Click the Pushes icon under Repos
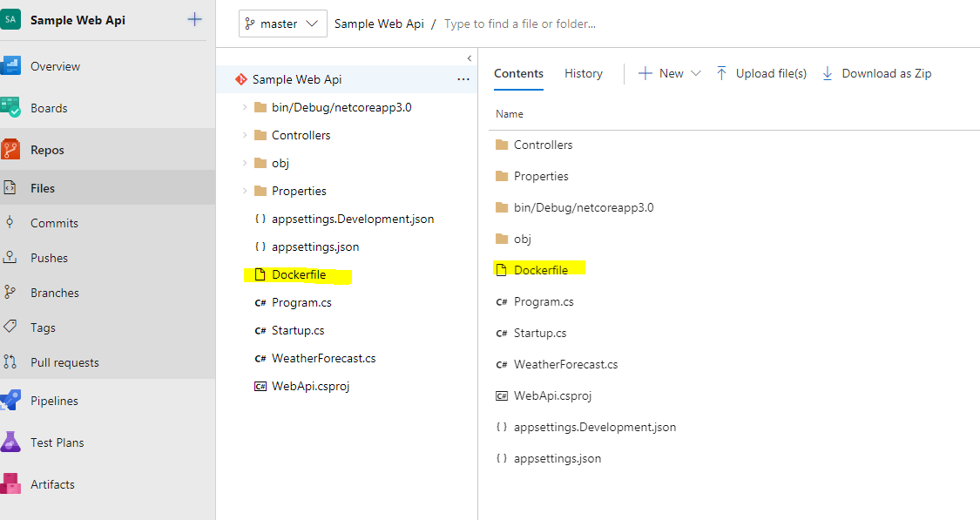This screenshot has height=520, width=980. coord(10,257)
